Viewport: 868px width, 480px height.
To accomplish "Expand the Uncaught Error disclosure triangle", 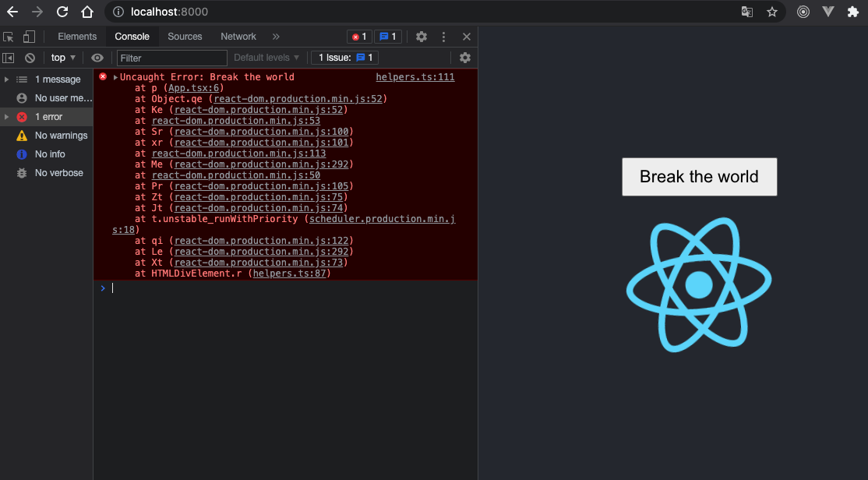I will click(115, 77).
